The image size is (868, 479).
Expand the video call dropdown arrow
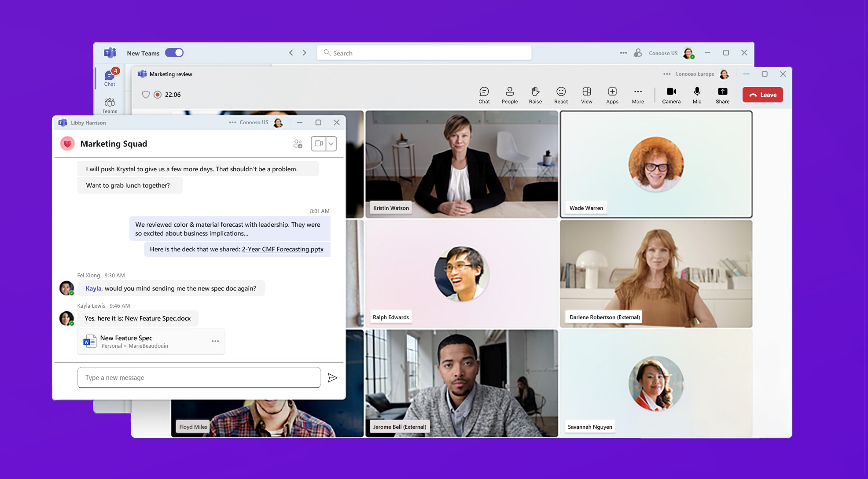pos(331,144)
